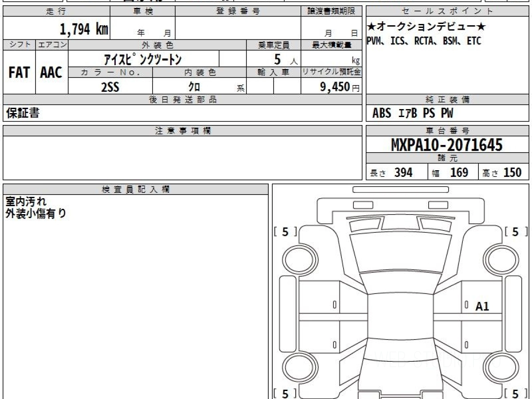Image resolution: width=532 pixels, height=399 pixels.
Task: Select the PVM、ICS、RCTA、BSM、ETC line
Action: [x=424, y=41]
